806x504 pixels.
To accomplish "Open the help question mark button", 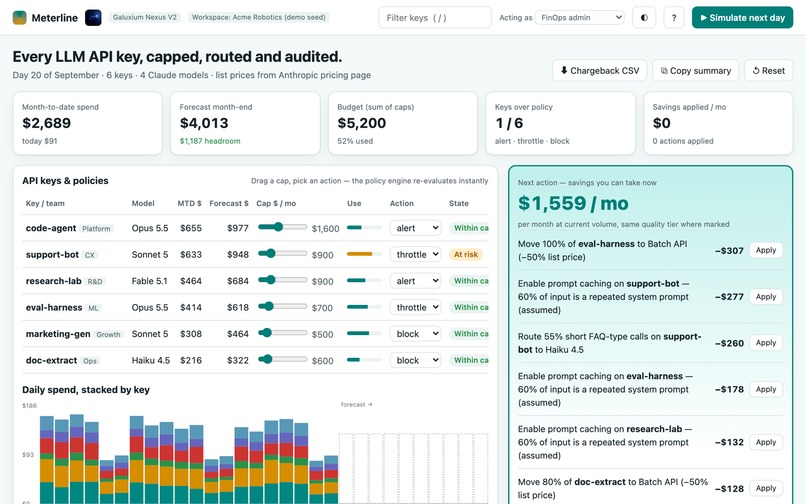I will tap(674, 17).
